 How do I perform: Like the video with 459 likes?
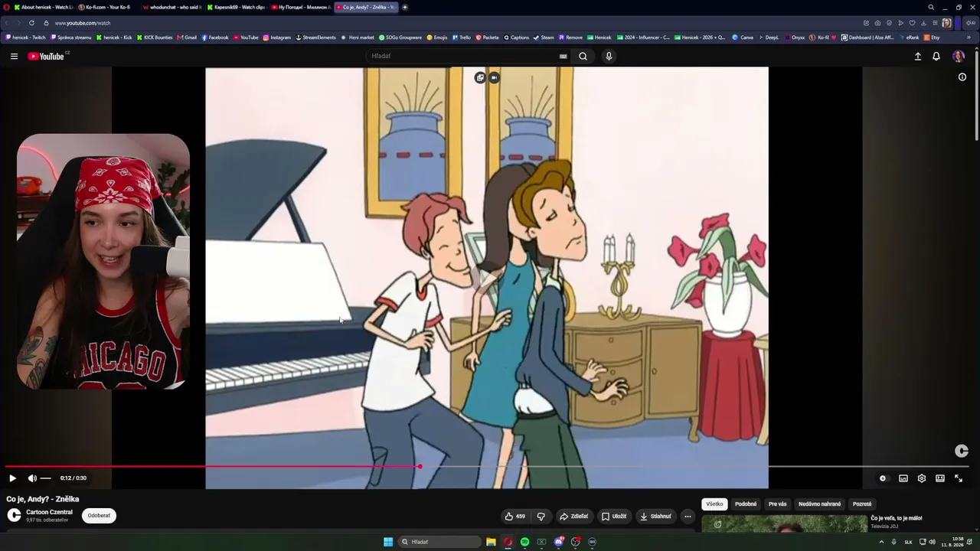[514, 517]
